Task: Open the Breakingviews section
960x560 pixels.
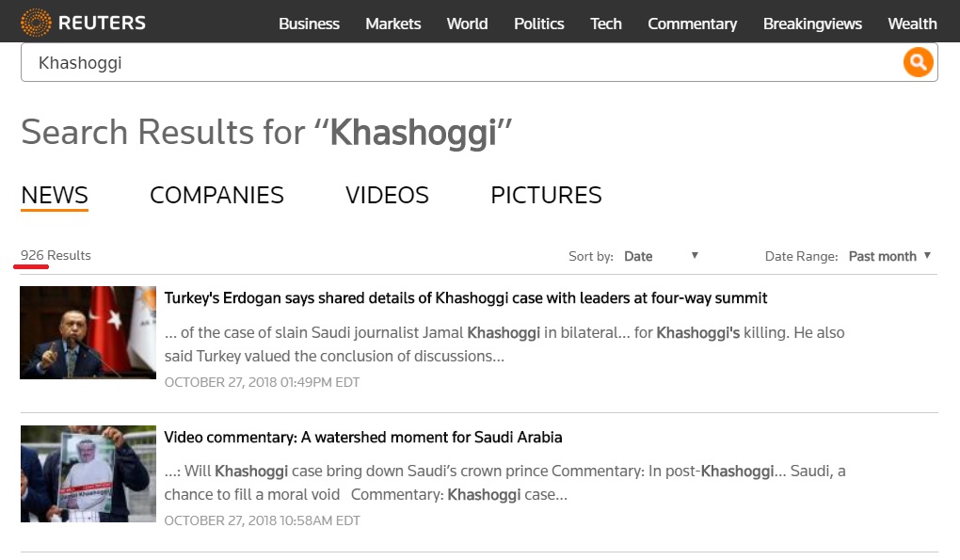Action: tap(812, 24)
